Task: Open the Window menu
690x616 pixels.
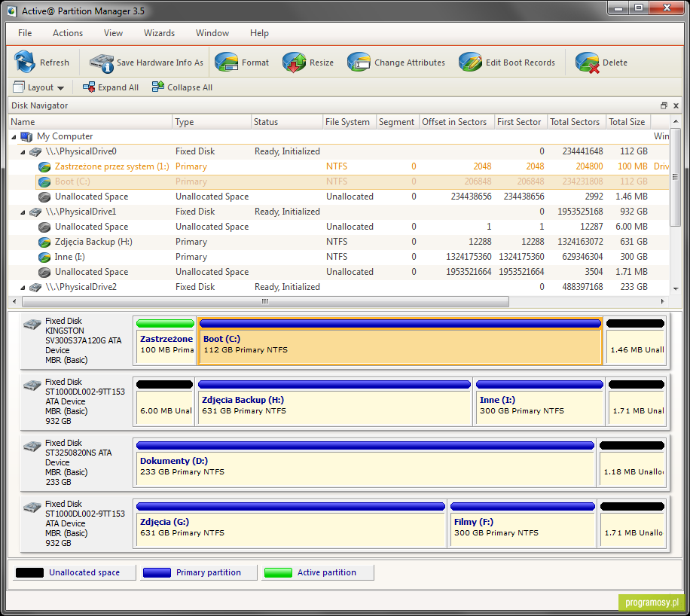Action: (212, 33)
